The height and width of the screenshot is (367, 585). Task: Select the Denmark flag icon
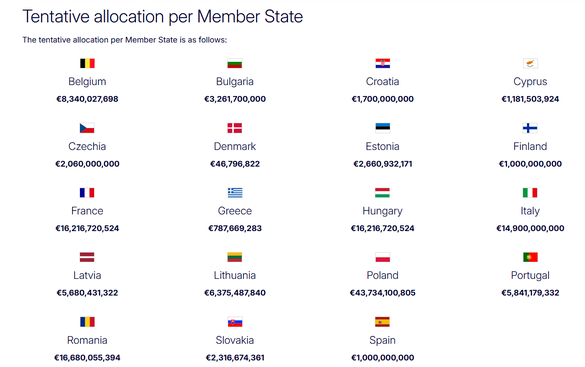click(235, 128)
